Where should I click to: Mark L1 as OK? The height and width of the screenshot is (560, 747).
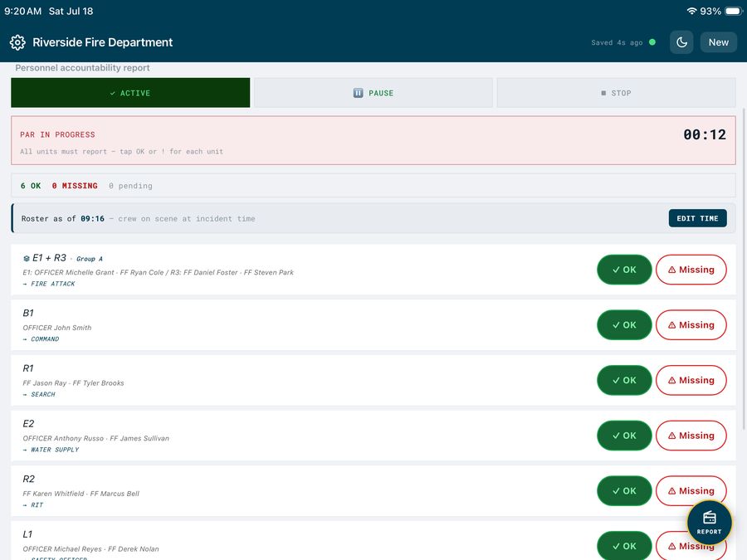coord(624,546)
